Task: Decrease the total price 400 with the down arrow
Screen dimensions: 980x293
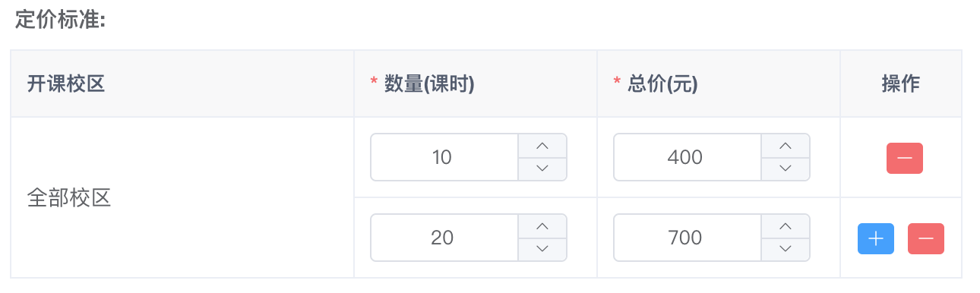Action: (785, 169)
